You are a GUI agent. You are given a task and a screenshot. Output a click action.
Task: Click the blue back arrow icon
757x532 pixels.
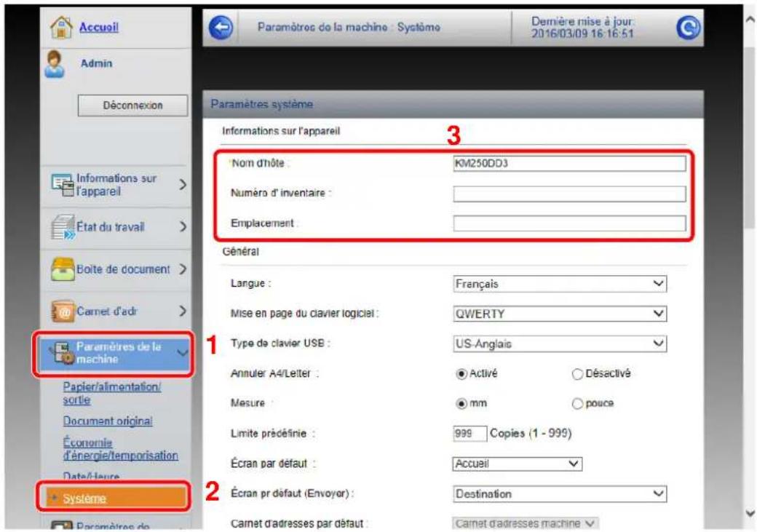[221, 28]
